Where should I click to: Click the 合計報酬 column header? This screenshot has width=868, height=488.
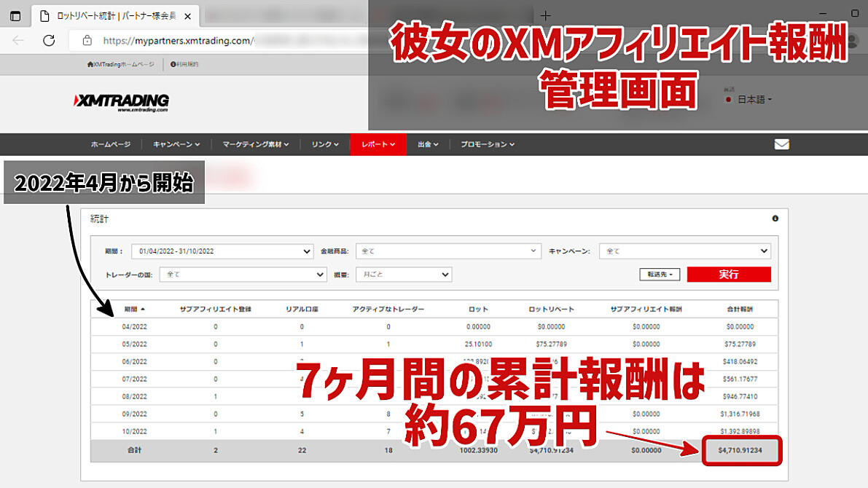(740, 310)
